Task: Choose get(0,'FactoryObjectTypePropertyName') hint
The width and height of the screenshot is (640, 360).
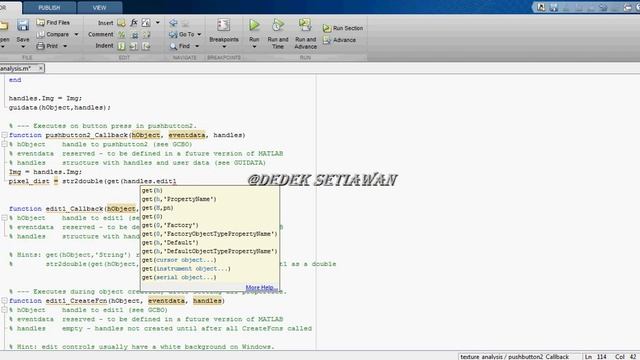Action: 209,234
